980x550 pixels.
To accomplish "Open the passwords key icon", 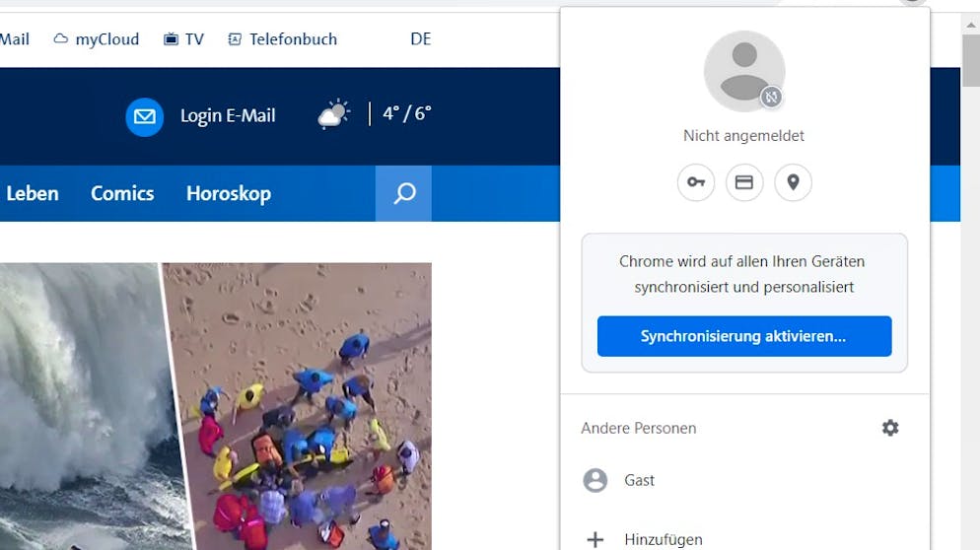I will (696, 182).
